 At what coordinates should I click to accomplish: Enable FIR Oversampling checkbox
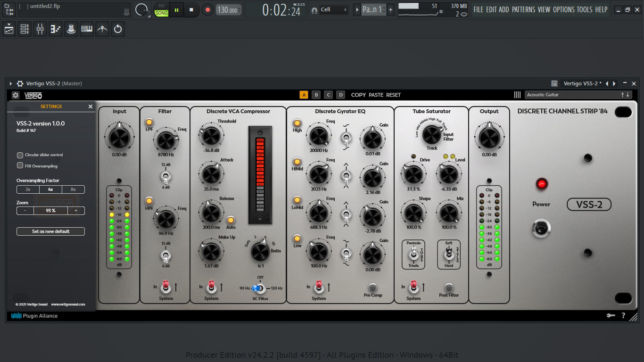[20, 165]
